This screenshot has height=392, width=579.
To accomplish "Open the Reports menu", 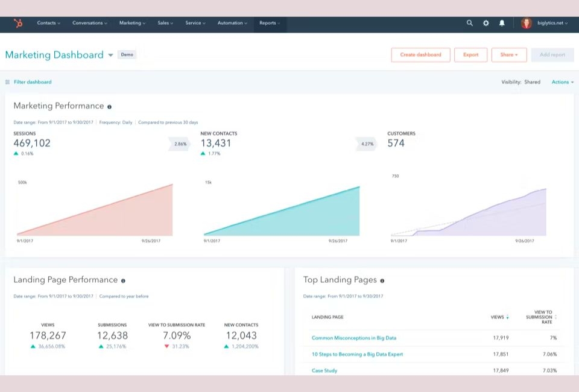I will [x=270, y=24].
